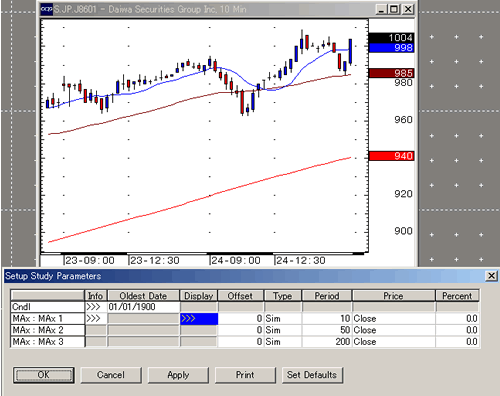Screen dimensions: 500x396
Task: Apply the study parameter changes
Action: click(x=178, y=375)
